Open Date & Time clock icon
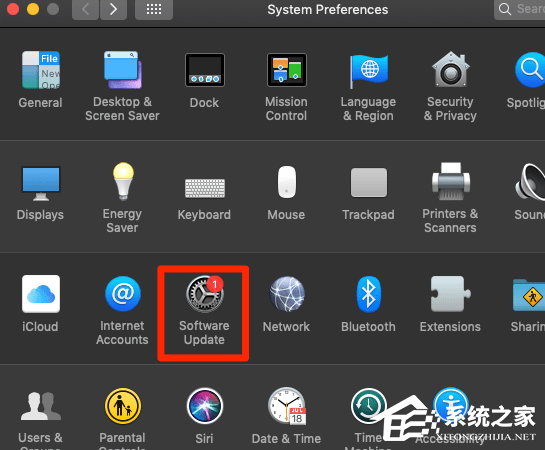This screenshot has width=545, height=450. [x=287, y=406]
